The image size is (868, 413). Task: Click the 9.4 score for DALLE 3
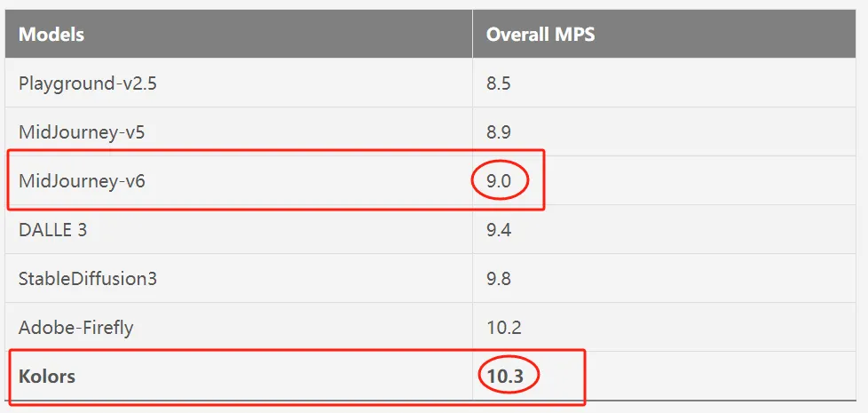tap(498, 230)
